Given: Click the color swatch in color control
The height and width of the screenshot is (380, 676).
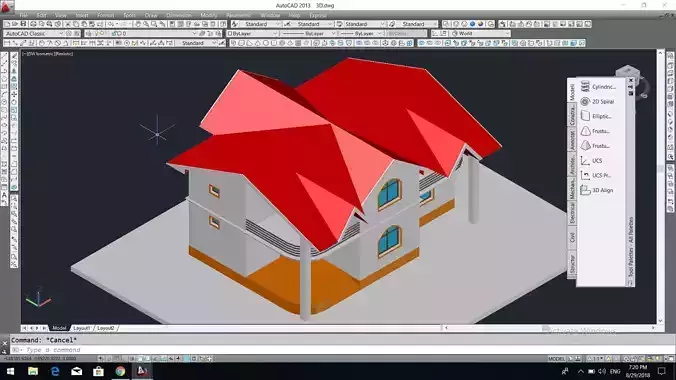Looking at the screenshot, I should (x=230, y=33).
